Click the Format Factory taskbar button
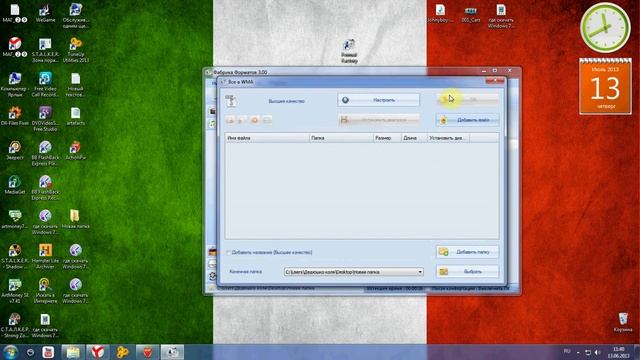This screenshot has height=360, width=640. [172, 352]
